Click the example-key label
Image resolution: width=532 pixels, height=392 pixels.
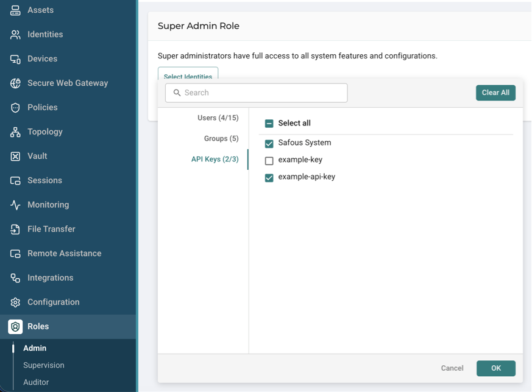pyautogui.click(x=300, y=160)
